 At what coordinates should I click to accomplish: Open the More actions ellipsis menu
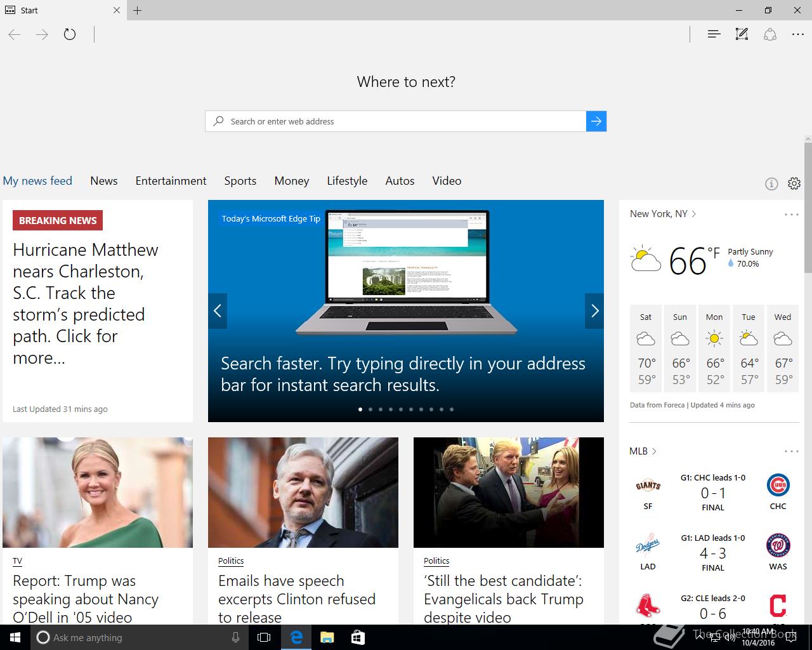pos(798,34)
